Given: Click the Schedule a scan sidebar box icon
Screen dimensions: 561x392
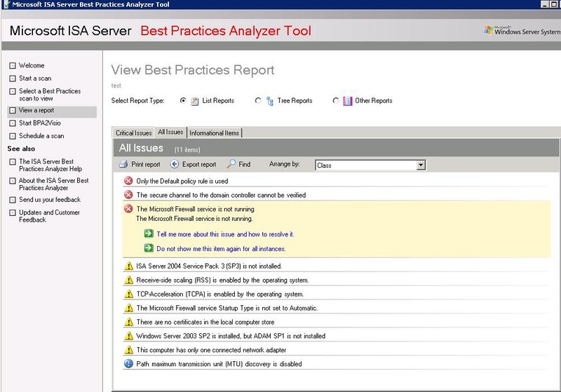Looking at the screenshot, I should pyautogui.click(x=13, y=136).
